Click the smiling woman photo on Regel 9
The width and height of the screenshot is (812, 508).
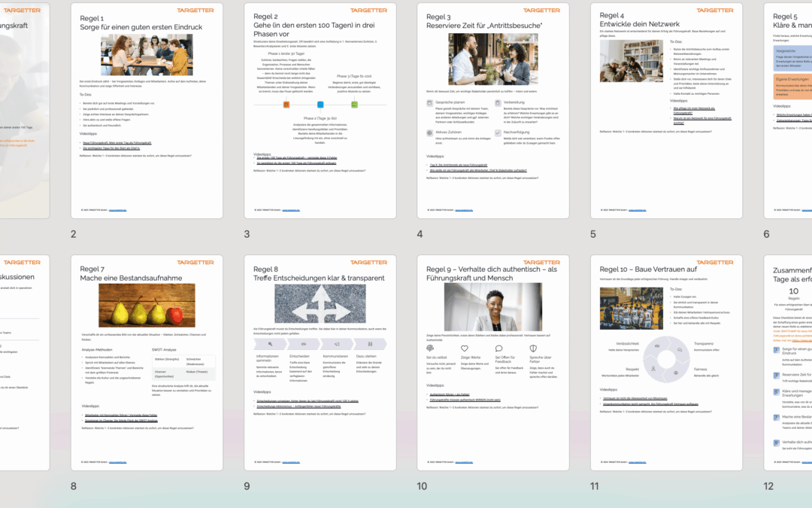(493, 307)
